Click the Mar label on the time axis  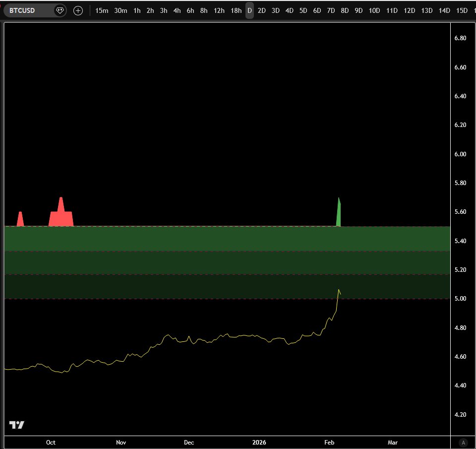point(393,443)
